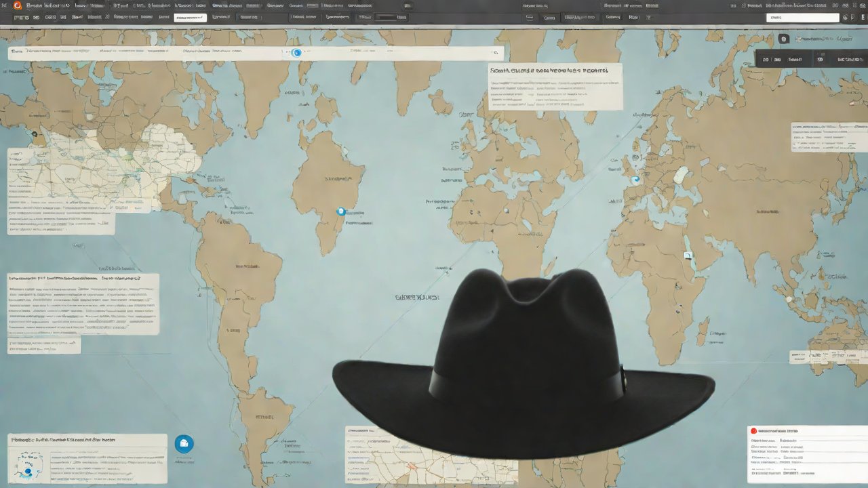Viewport: 868px width, 488px height.
Task: Click the white search field in the top-right toolbar
Action: [x=802, y=18]
